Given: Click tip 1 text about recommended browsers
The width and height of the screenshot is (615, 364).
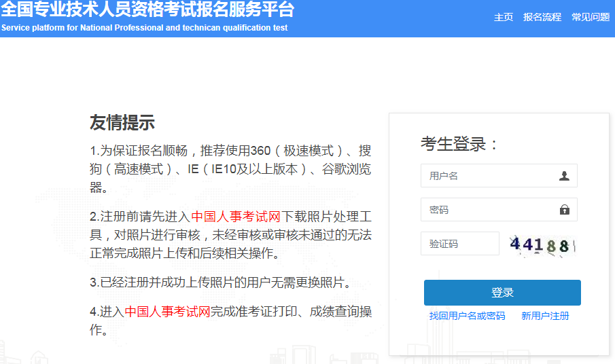Looking at the screenshot, I should pos(230,169).
